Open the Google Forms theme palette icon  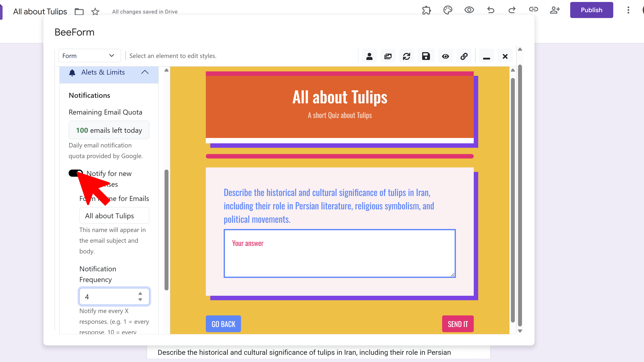point(447,10)
